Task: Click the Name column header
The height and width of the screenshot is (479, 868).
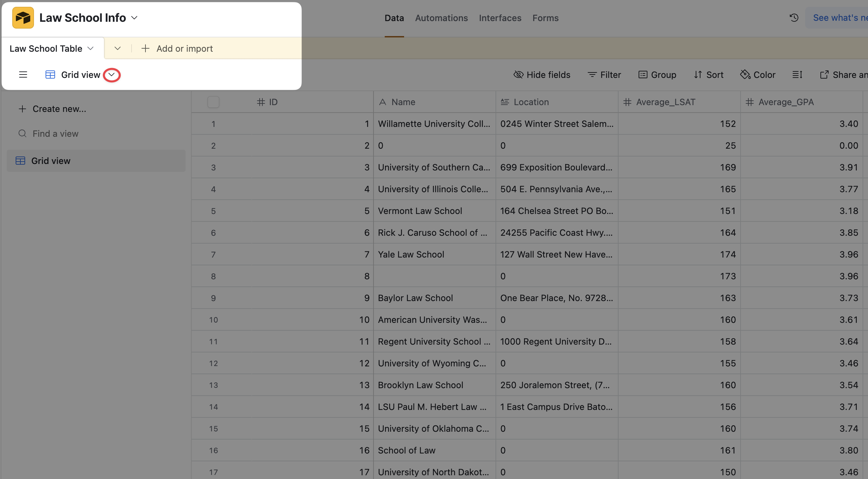Action: [435, 102]
